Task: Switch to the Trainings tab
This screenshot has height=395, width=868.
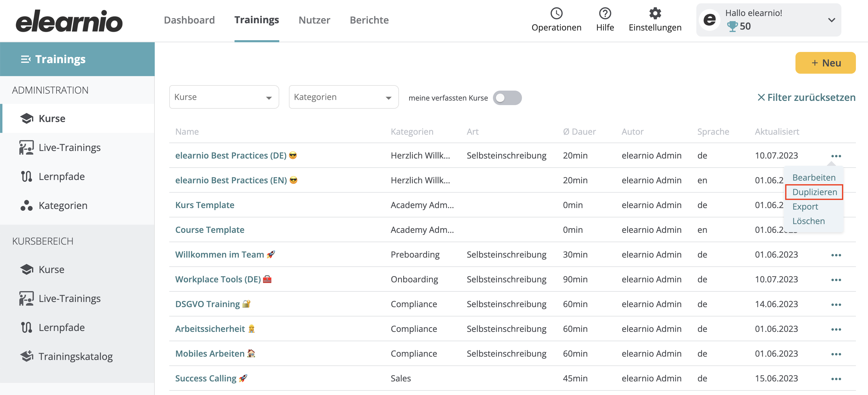Action: [x=257, y=20]
